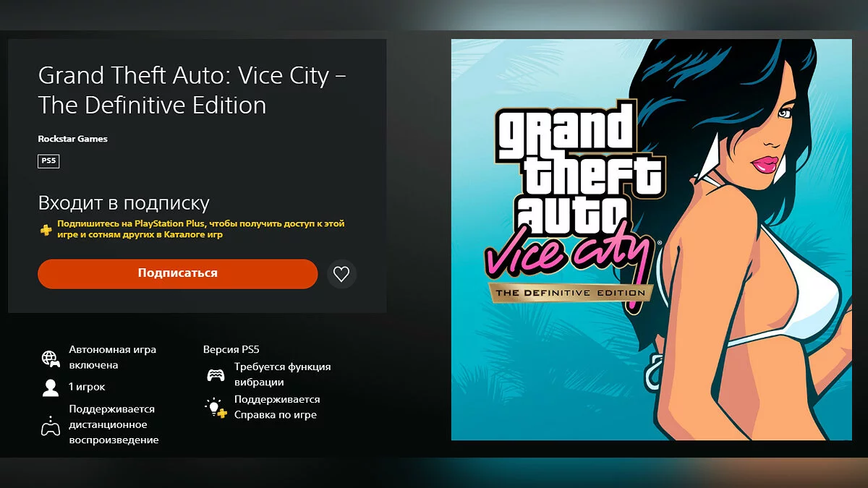Click the 1 игрок label
Viewport: 868px width, 488px height.
(x=87, y=387)
